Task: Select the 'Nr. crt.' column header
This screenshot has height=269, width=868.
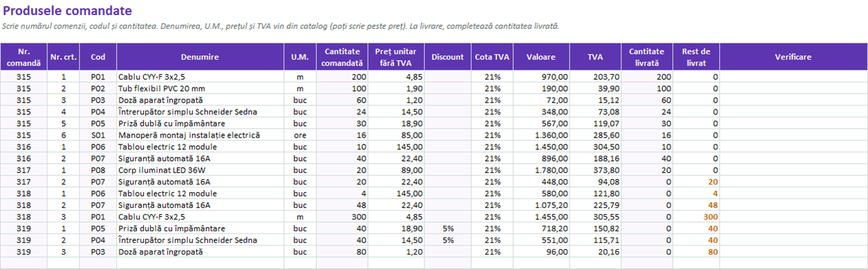Action: tap(63, 57)
